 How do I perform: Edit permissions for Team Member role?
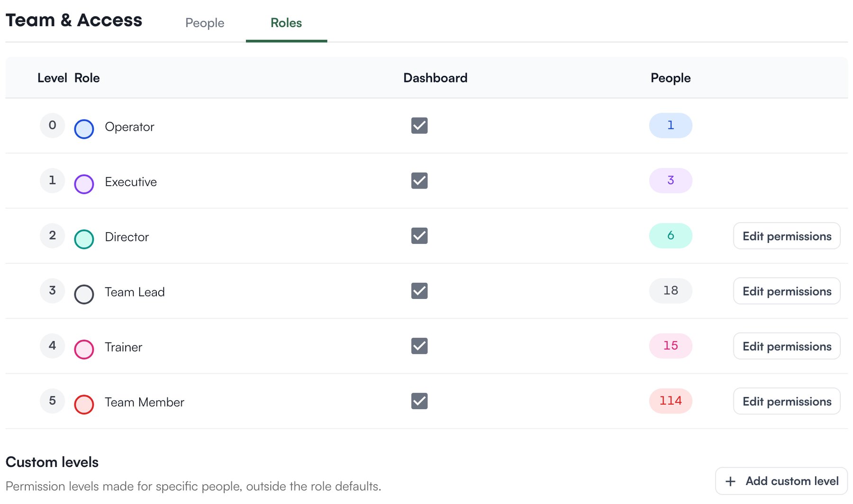click(787, 401)
